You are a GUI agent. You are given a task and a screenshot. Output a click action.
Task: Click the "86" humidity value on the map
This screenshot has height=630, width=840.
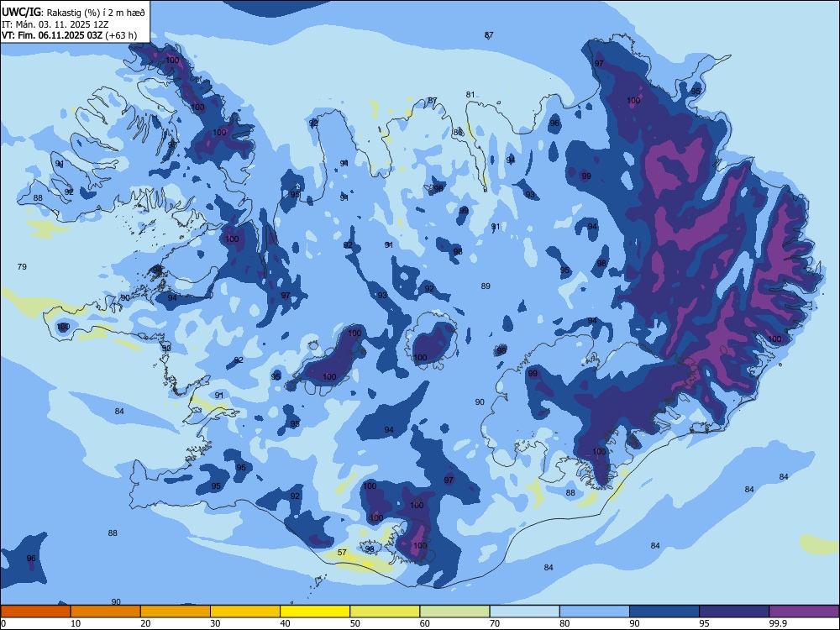(458, 132)
